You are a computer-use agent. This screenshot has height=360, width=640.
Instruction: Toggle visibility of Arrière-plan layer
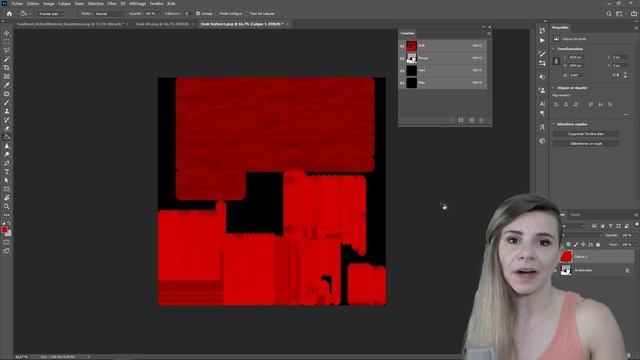556,270
